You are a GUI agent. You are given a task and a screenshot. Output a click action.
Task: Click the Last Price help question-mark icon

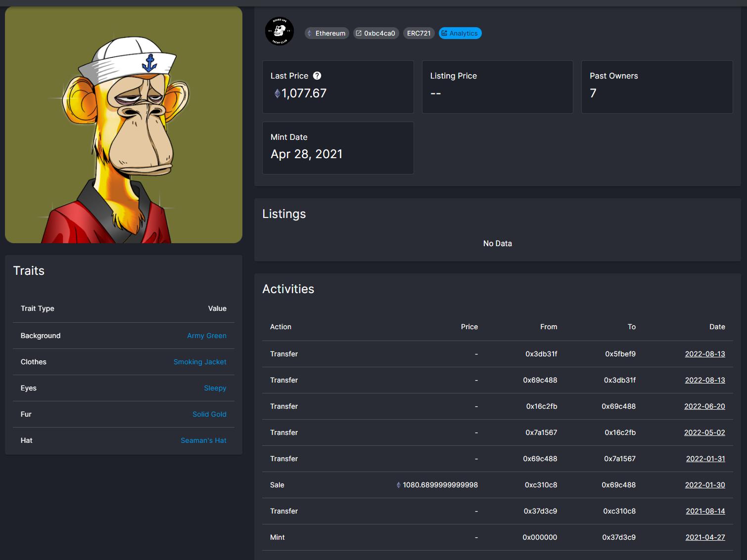(317, 76)
